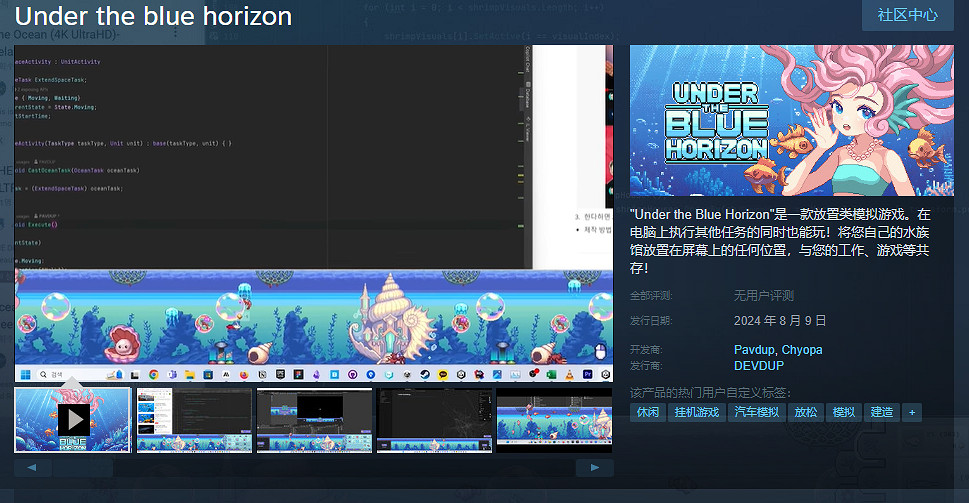Select the 放松 tag

pos(805,412)
